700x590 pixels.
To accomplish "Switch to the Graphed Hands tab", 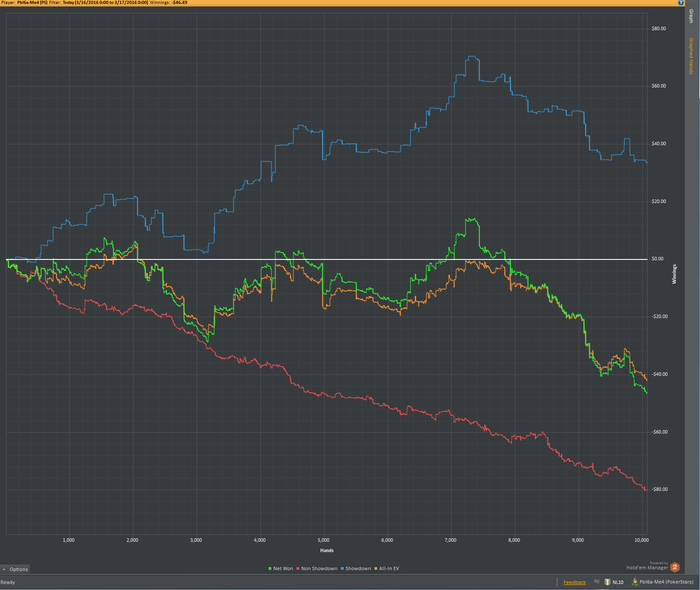I will [691, 56].
